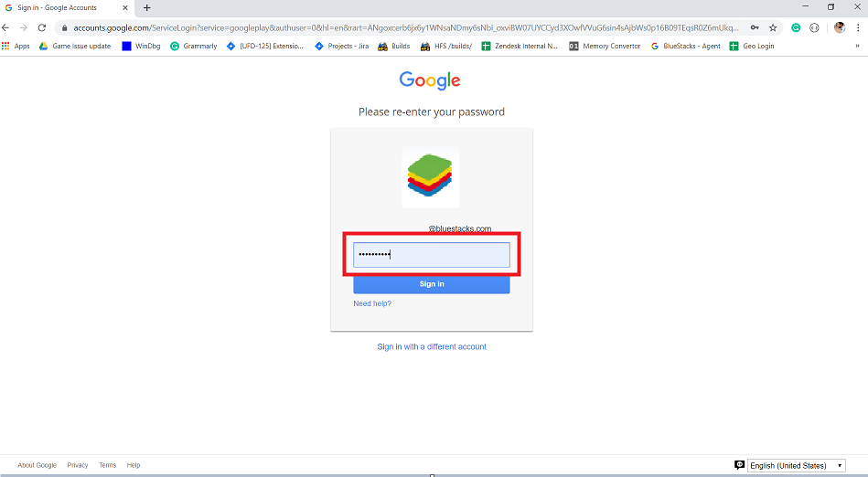868x477 pixels.
Task: Open the Builds bookmark
Action: coord(394,46)
